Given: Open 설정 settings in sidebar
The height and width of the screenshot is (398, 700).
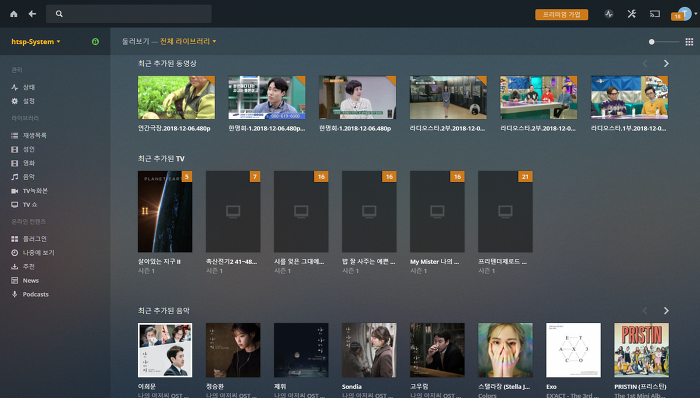Looking at the screenshot, I should pos(29,101).
